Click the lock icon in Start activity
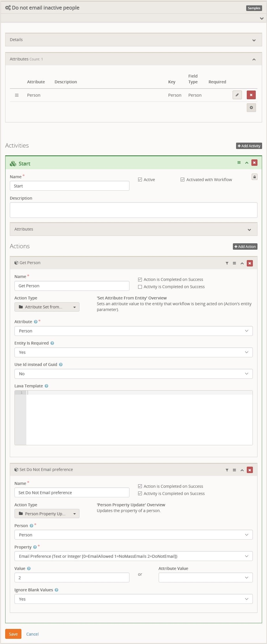The image size is (267, 644). click(254, 177)
